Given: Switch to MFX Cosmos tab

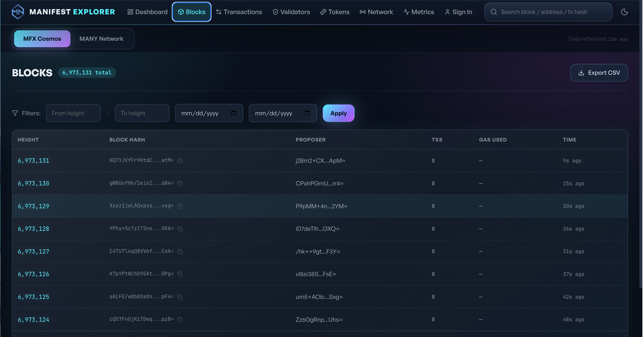Looking at the screenshot, I should click(x=42, y=39).
